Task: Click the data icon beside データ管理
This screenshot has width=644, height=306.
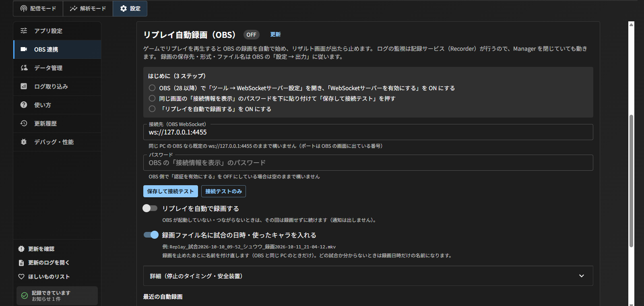Action: tap(24, 68)
